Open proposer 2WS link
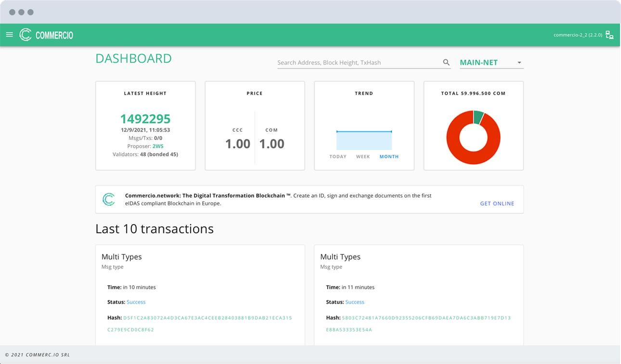The height and width of the screenshot is (364, 621). 158,146
